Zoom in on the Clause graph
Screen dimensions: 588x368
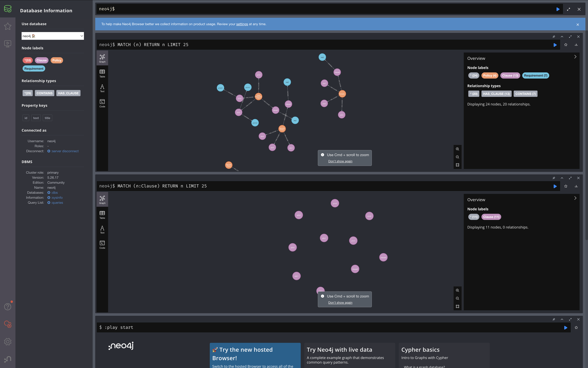(457, 290)
